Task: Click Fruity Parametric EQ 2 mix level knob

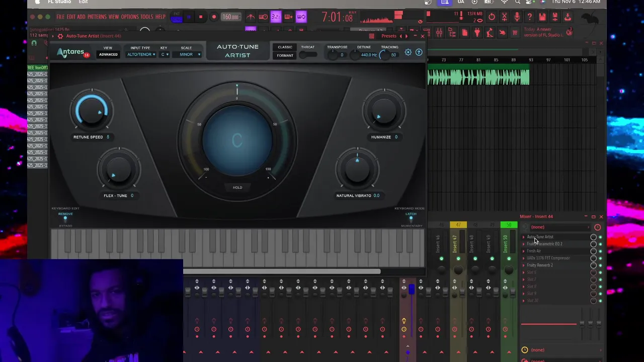Action: 594,244
